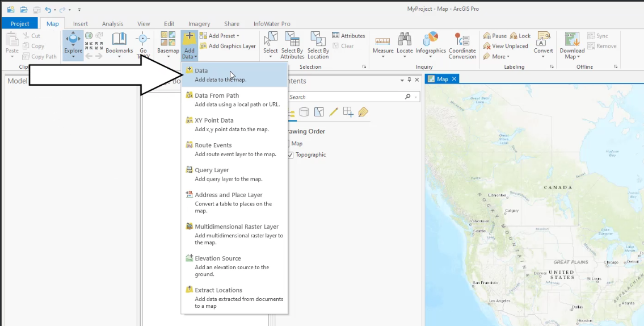Choose Route Events menu entry

[234, 149]
